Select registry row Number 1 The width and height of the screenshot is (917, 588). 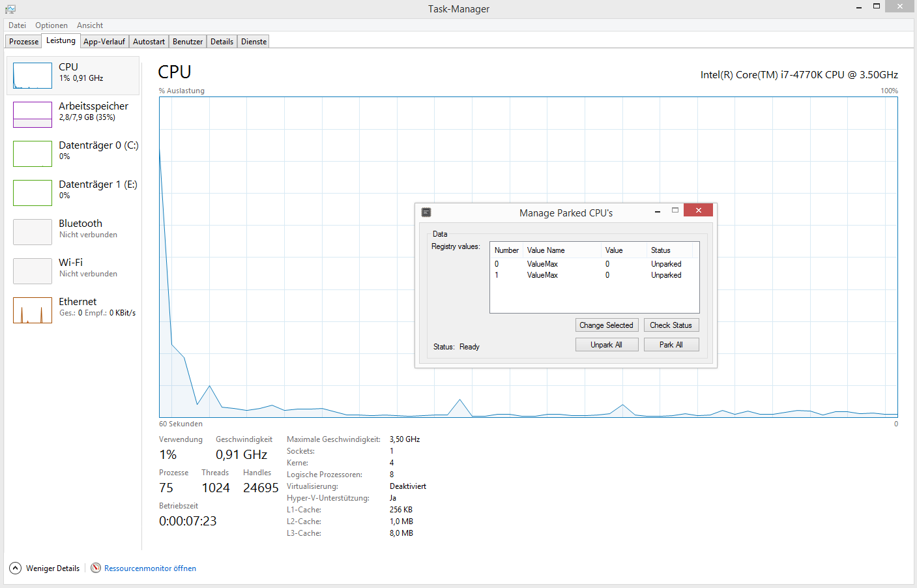pyautogui.click(x=594, y=275)
